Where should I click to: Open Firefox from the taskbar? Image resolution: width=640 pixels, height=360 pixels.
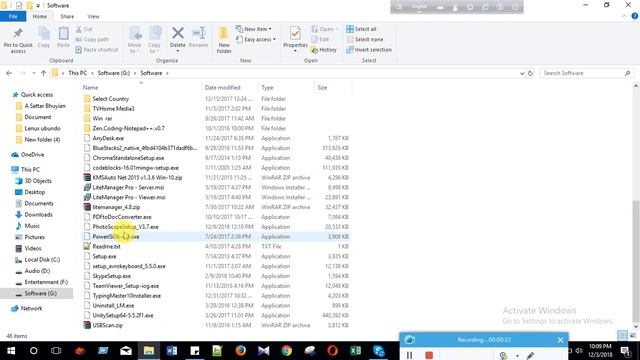(x=240, y=351)
